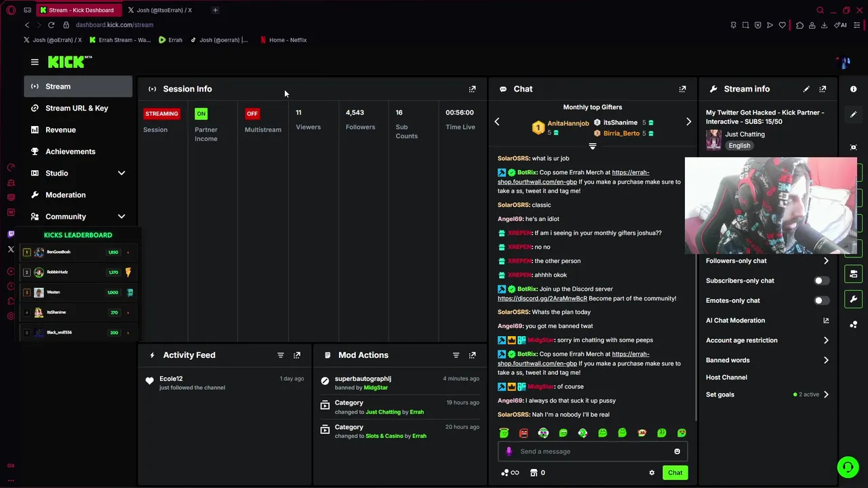Viewport: 868px width, 488px height.
Task: Open Mod Actions filter options
Action: (456, 355)
